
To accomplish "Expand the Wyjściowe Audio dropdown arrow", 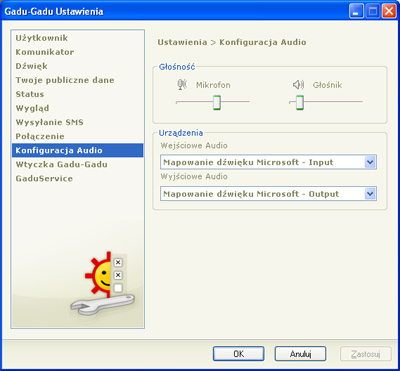I will point(370,194).
